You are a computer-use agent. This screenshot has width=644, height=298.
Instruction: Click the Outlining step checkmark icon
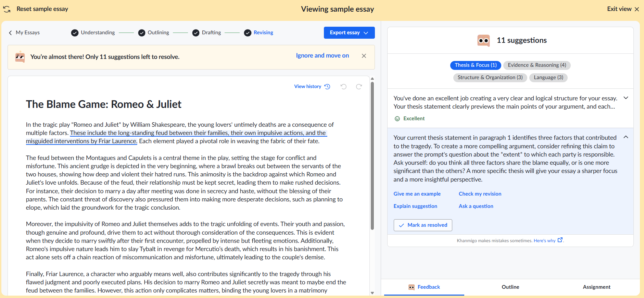[x=142, y=33]
